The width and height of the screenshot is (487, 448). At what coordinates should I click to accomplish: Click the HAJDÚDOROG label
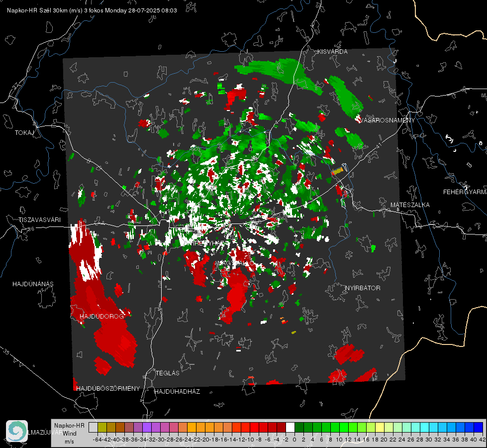(101, 316)
